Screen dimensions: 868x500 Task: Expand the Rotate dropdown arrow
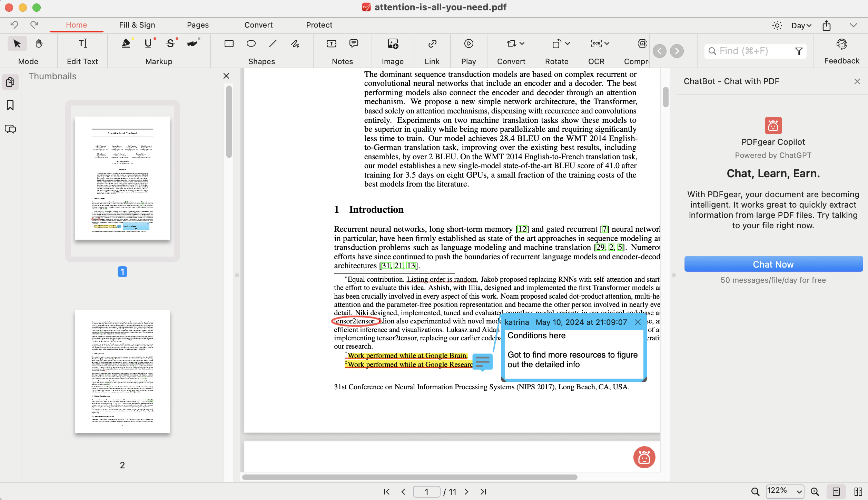(568, 43)
